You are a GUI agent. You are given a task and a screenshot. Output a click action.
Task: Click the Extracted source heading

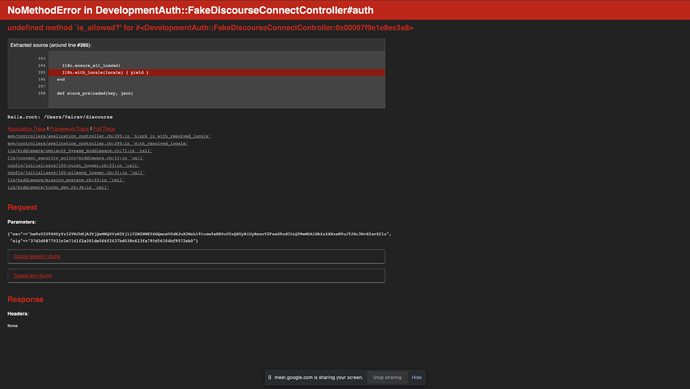[51, 45]
